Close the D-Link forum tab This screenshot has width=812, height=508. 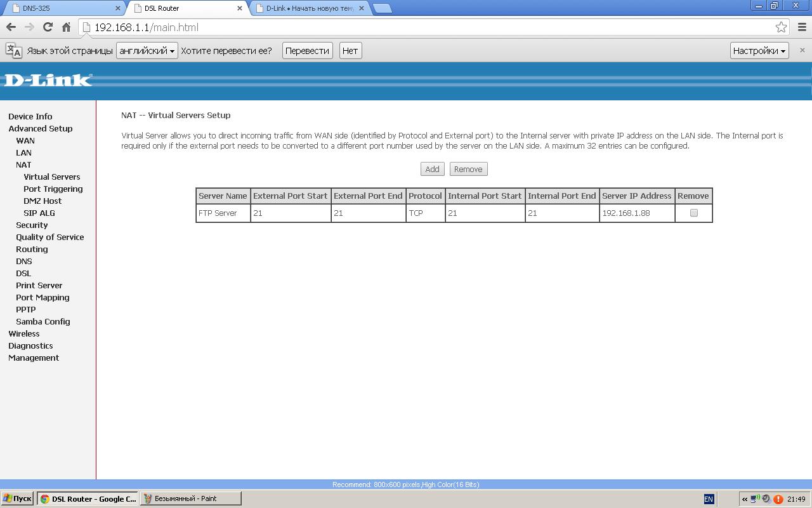[362, 8]
